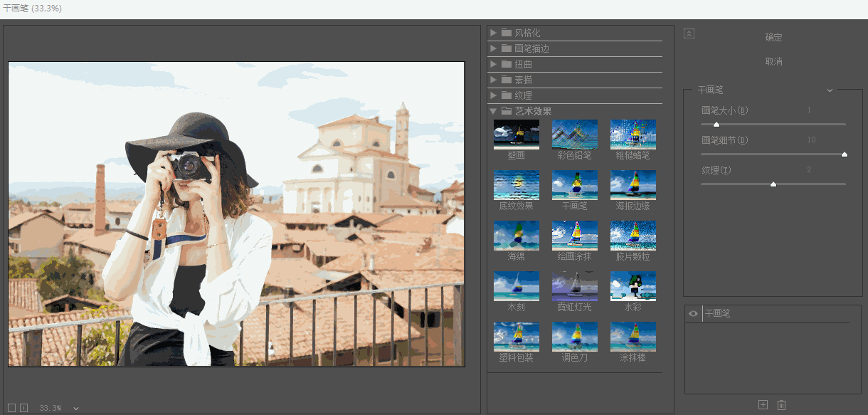This screenshot has width=868, height=415.
Task: Select the 壁画 filter thumbnail
Action: [x=517, y=134]
